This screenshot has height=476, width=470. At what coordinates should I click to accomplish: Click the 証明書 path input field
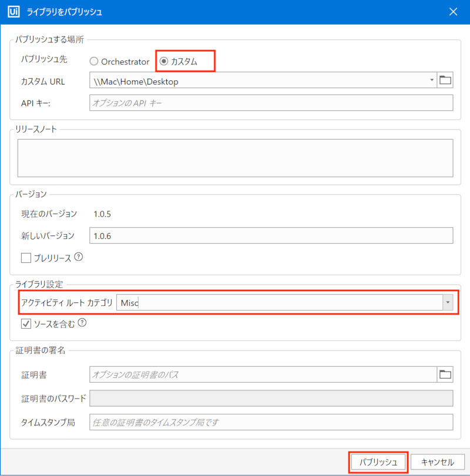(x=263, y=374)
